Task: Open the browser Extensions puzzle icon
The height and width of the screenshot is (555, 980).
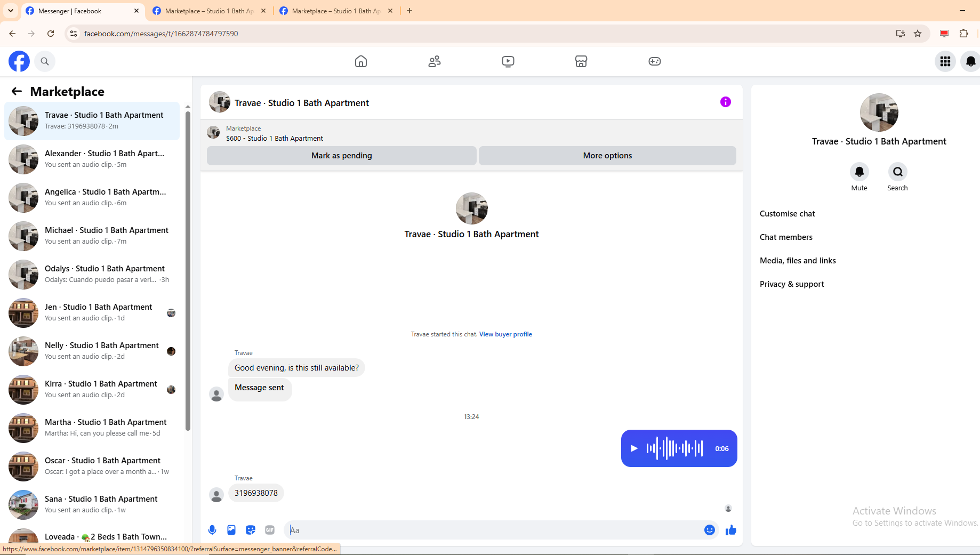Action: (963, 34)
